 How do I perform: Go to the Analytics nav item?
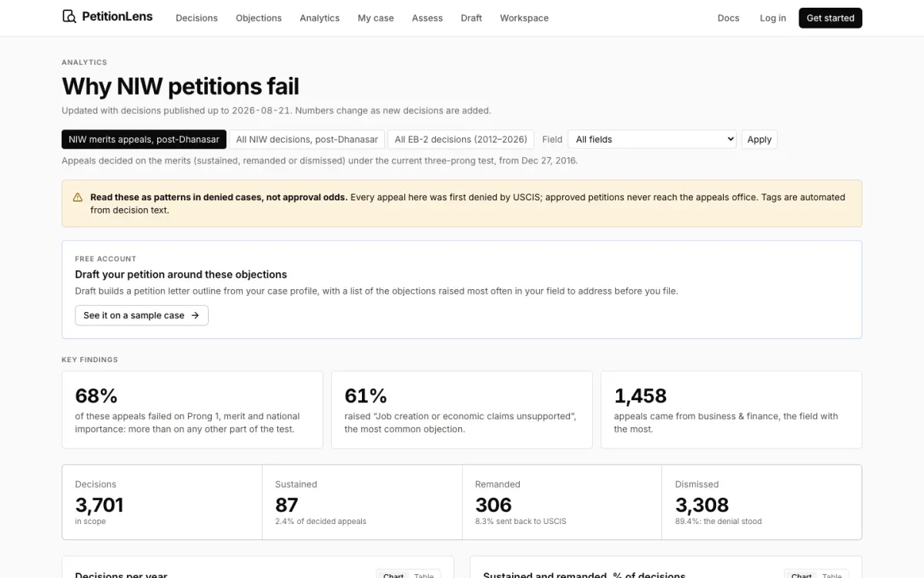click(x=320, y=18)
